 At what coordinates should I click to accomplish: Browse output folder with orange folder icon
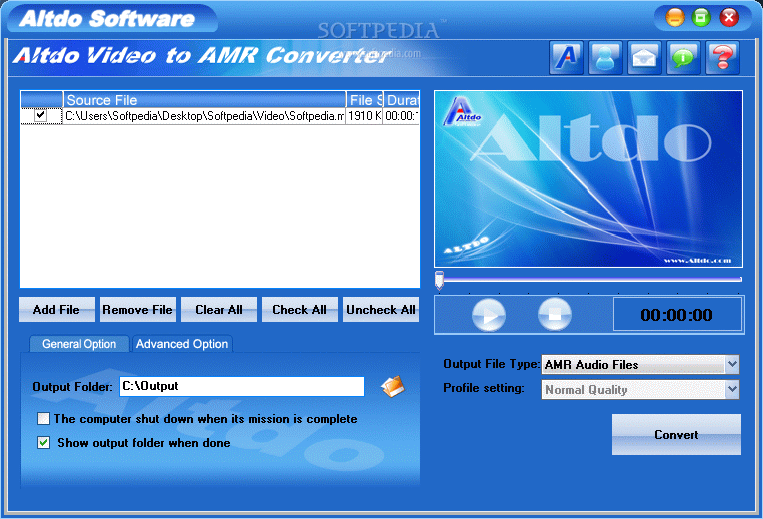point(393,387)
